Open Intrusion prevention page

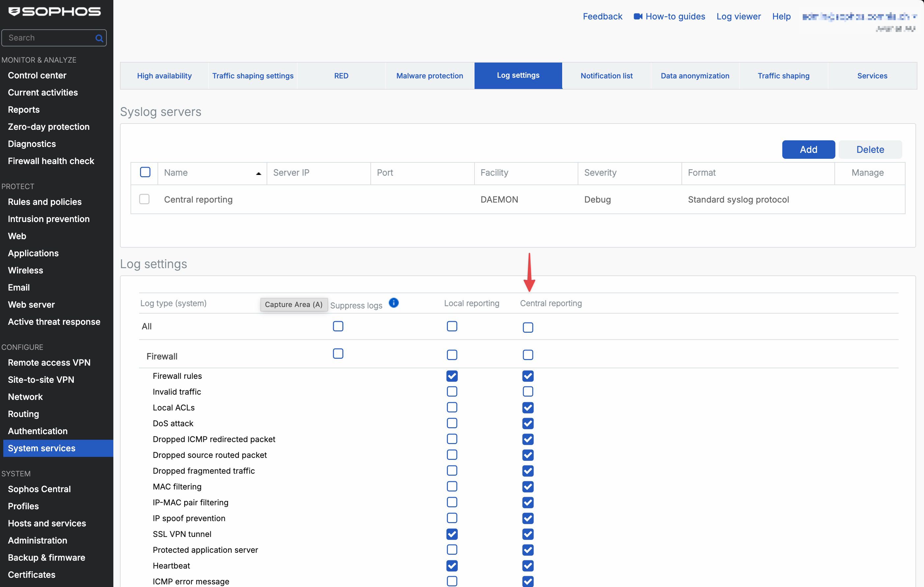49,219
